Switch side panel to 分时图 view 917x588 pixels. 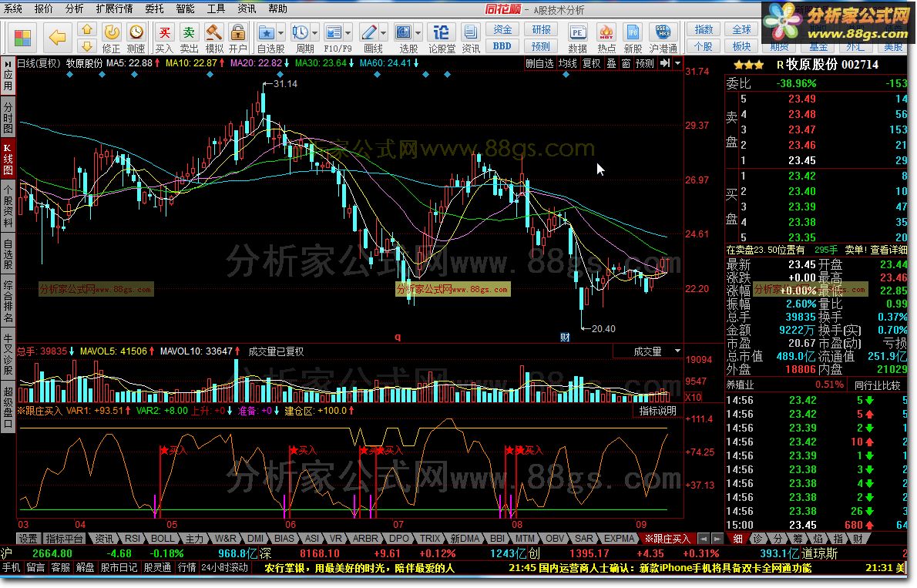pos(8,117)
